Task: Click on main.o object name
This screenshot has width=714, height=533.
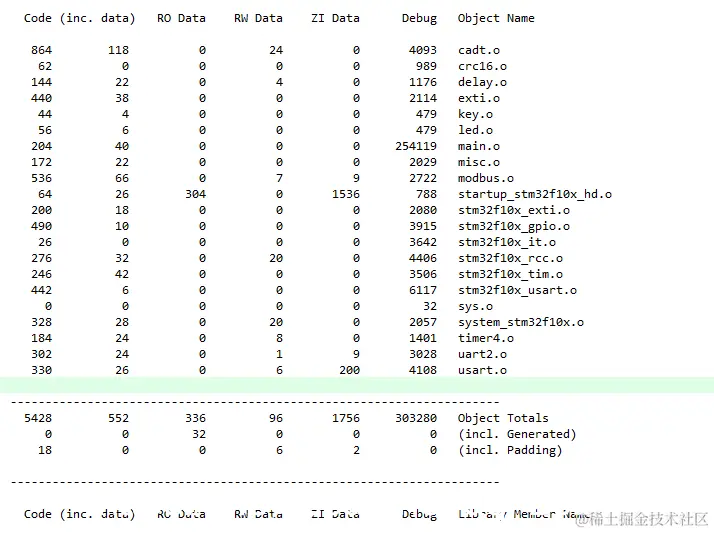Action: pos(479,146)
